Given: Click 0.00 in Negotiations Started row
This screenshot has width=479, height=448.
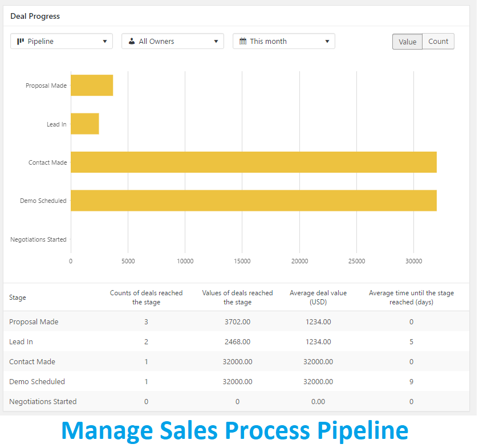Looking at the screenshot, I should 318,402.
